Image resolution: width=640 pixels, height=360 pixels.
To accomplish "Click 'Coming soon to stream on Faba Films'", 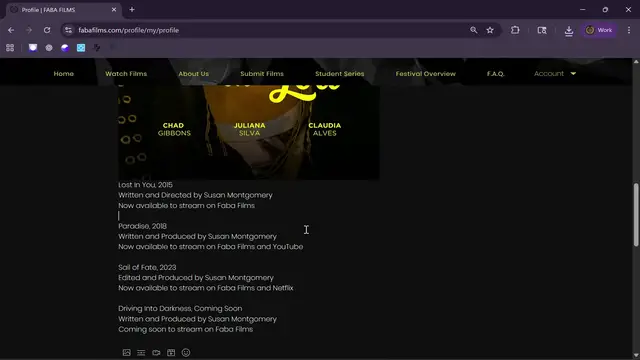I will pos(186,329).
